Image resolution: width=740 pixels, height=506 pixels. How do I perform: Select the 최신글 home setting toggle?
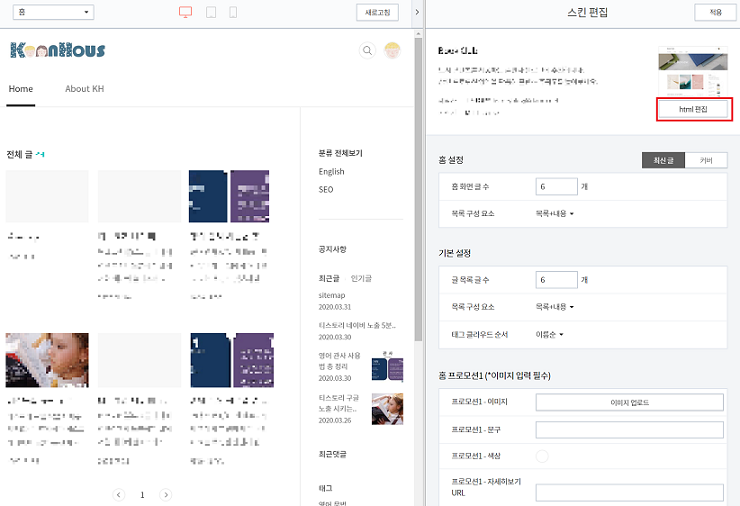663,160
